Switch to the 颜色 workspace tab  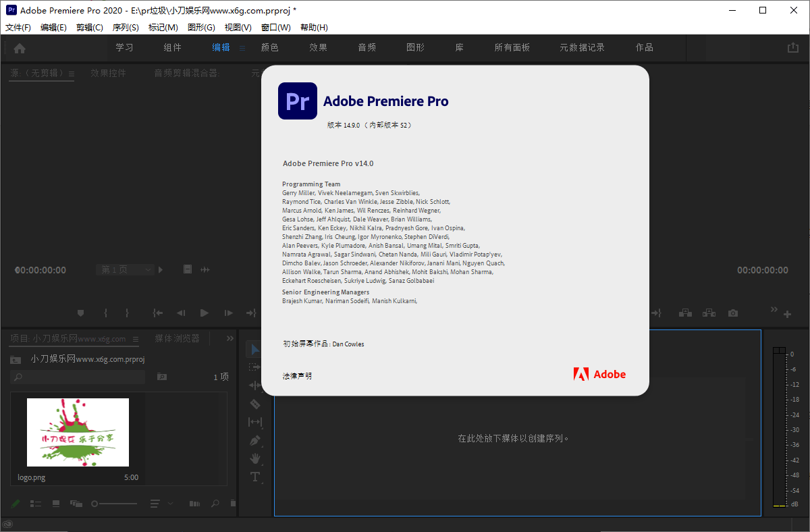[269, 47]
